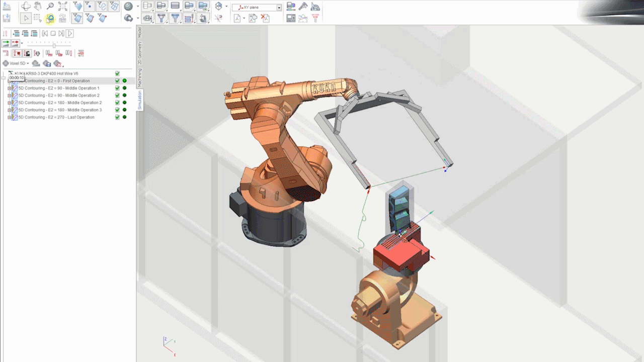The height and width of the screenshot is (362, 644).
Task: Click the 00 Op counter icon
Action: 59,53
